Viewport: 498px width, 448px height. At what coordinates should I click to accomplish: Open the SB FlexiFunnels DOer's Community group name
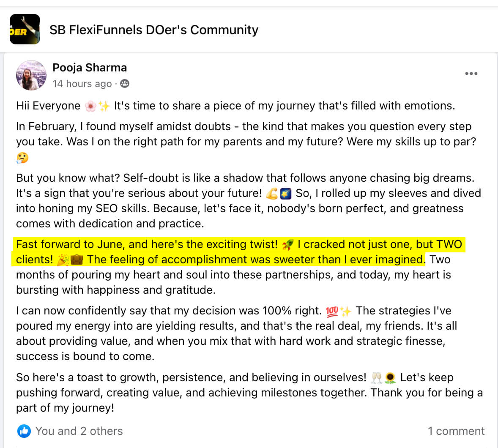tap(154, 30)
